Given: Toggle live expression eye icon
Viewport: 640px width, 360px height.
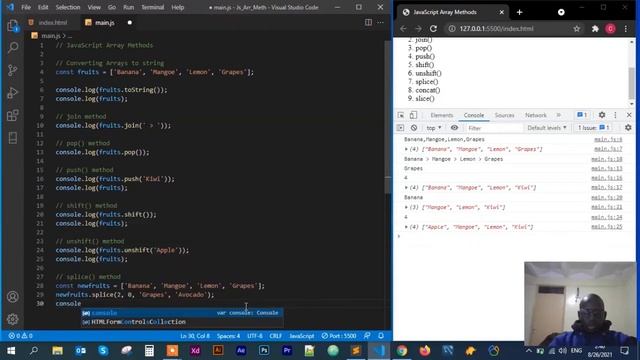Looking at the screenshot, I should tap(454, 128).
